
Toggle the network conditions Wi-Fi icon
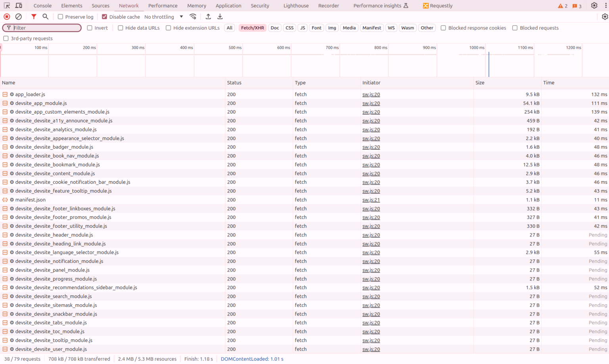point(193,17)
